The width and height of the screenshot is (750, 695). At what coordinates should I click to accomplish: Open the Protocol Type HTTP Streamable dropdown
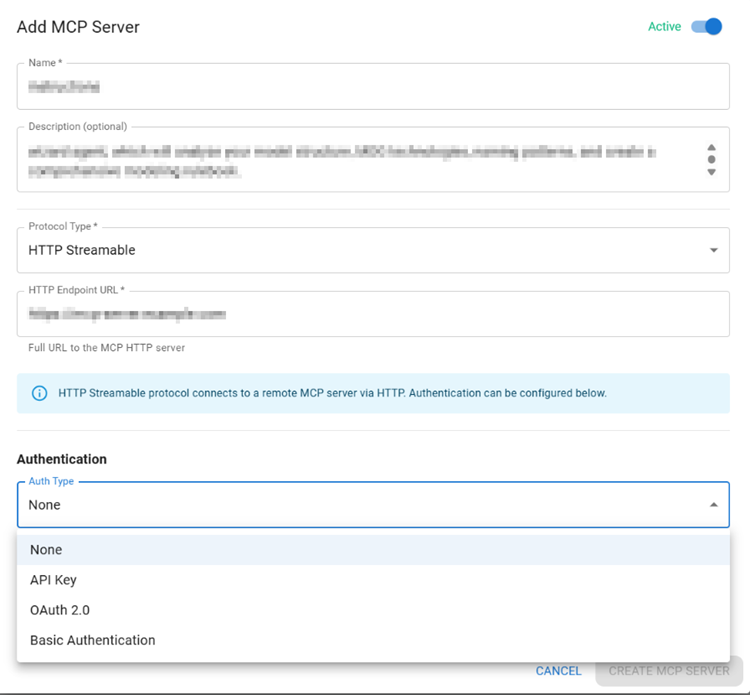[360, 250]
